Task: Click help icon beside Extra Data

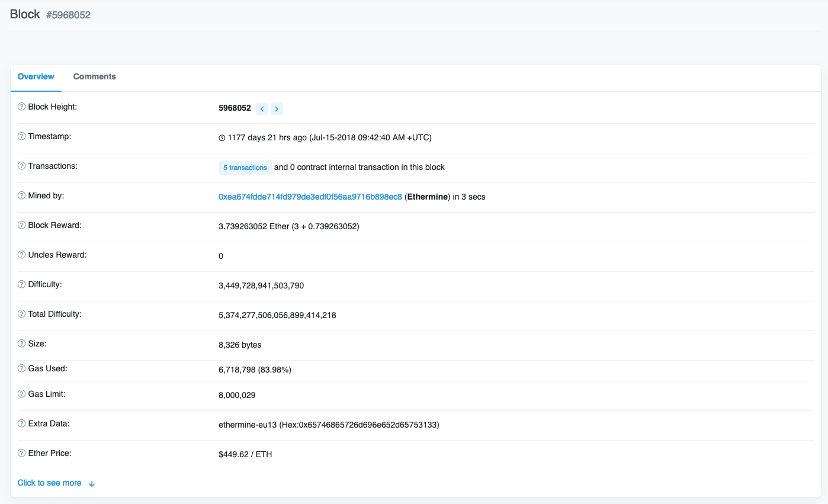Action: tap(22, 424)
